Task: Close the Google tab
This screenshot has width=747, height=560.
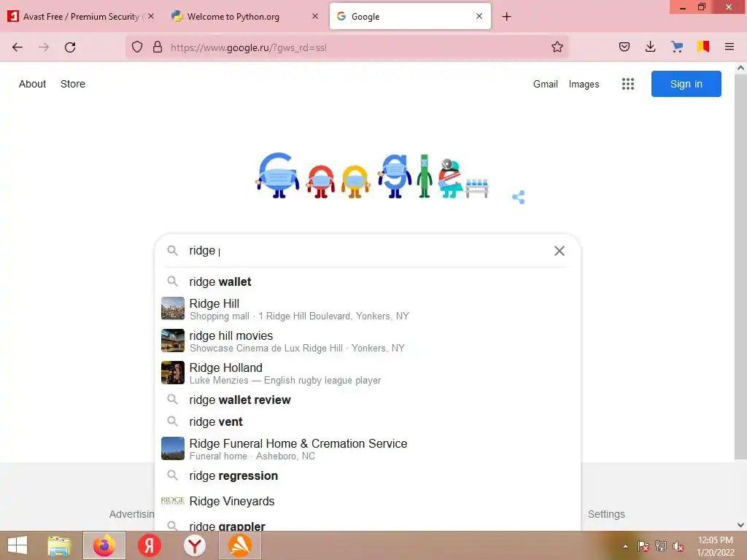Action: point(479,16)
